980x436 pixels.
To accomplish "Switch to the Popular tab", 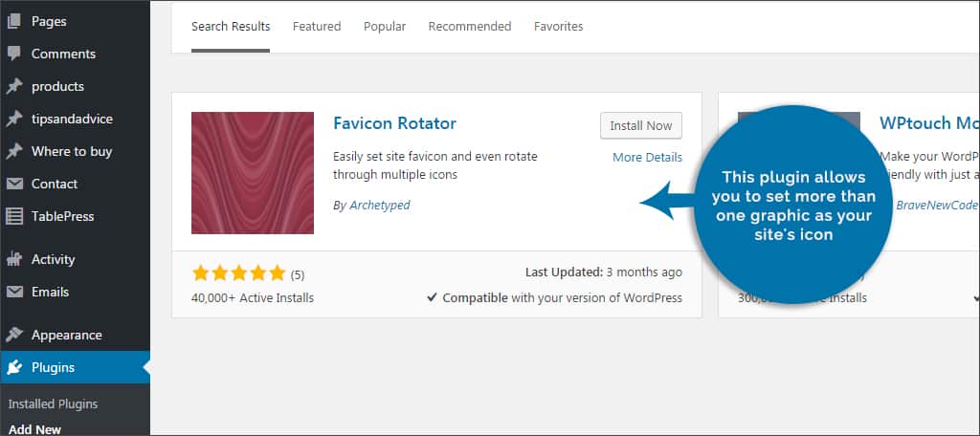I will [385, 26].
